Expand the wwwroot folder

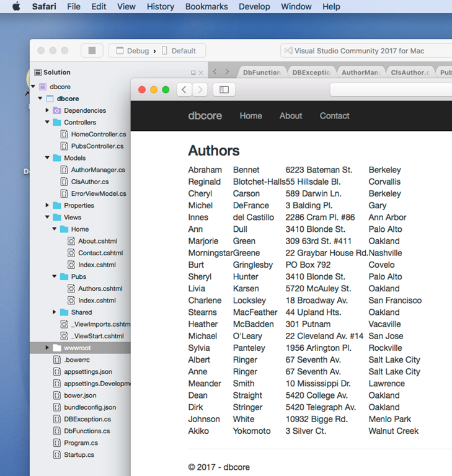coord(47,348)
